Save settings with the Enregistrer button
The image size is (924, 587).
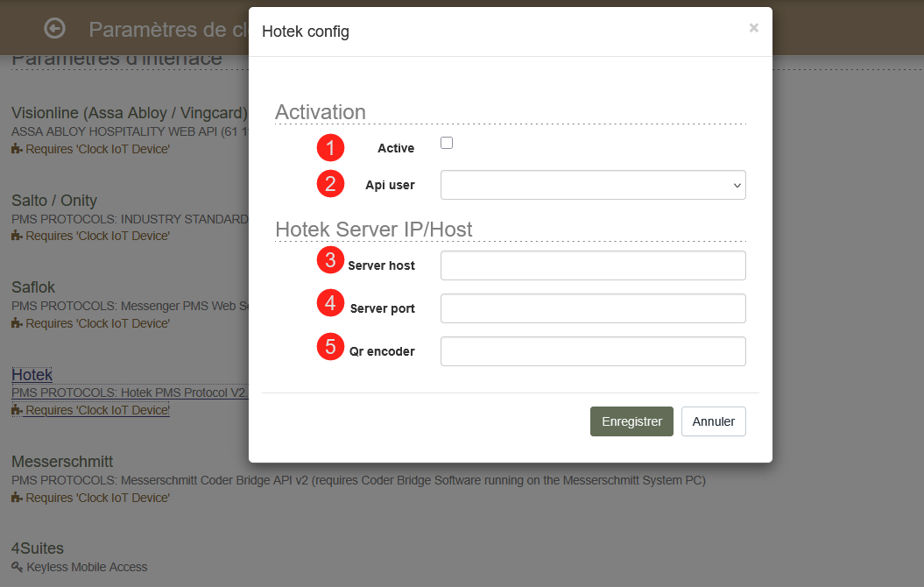[x=631, y=421]
